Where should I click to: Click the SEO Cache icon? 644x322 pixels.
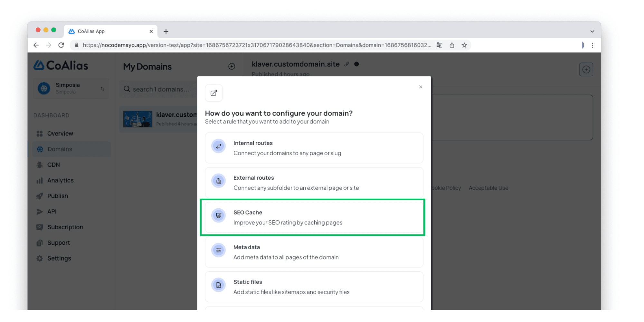[219, 215]
